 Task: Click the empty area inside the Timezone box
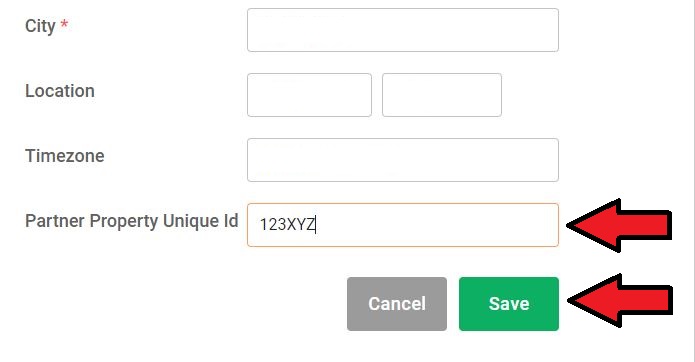click(403, 160)
